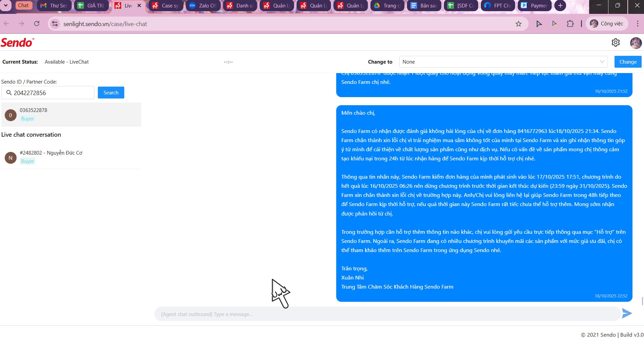Switch to the Bản sao Docs tab
The height and width of the screenshot is (339, 644).
pyautogui.click(x=425, y=5)
